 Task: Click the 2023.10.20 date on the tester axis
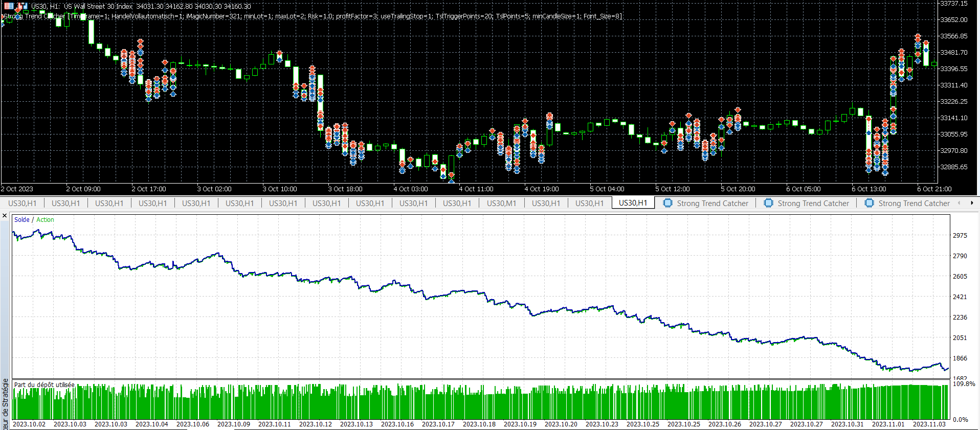click(561, 424)
